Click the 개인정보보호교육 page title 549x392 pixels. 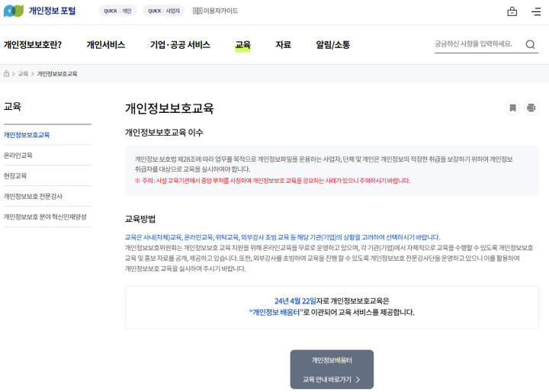tap(169, 108)
